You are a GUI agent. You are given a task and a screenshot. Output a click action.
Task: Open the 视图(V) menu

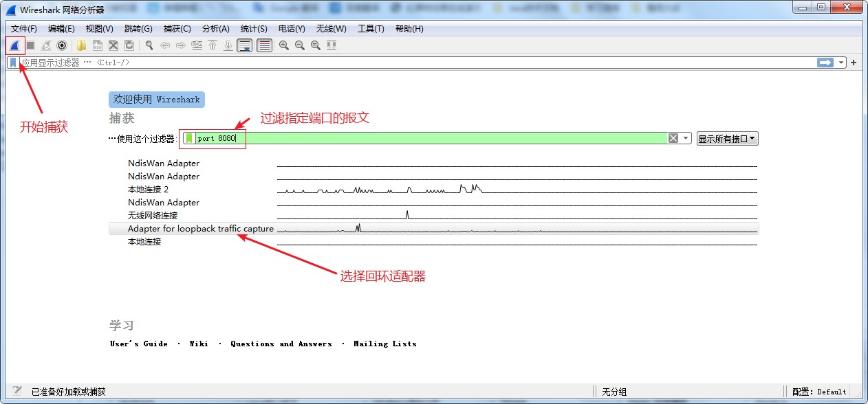coord(100,28)
